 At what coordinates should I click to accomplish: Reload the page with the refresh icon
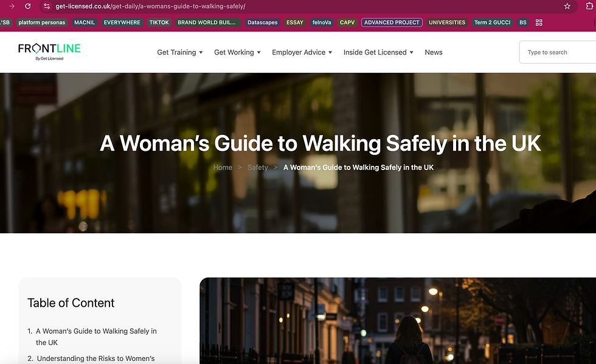28,6
